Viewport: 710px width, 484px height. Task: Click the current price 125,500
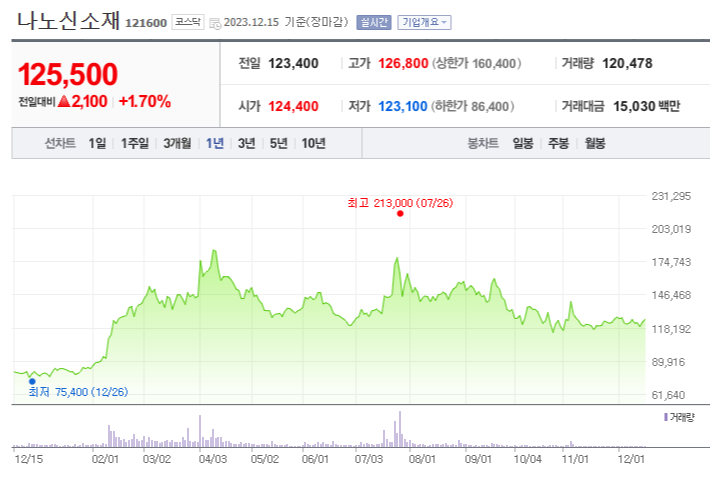68,74
